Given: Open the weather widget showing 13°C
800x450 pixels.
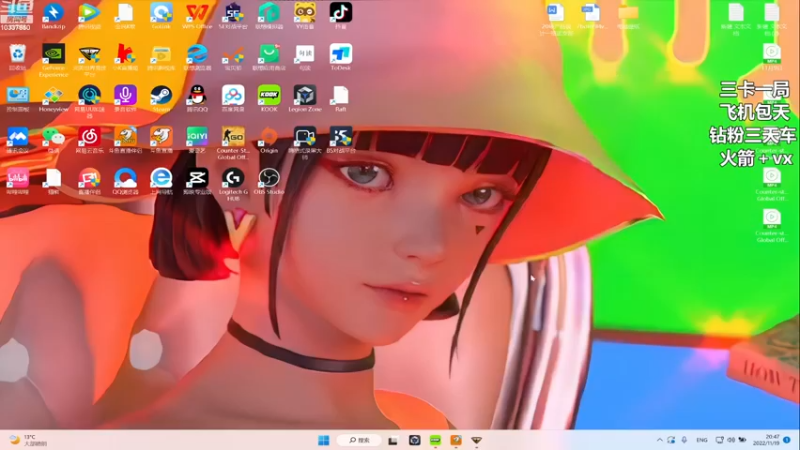Looking at the screenshot, I should (29, 440).
